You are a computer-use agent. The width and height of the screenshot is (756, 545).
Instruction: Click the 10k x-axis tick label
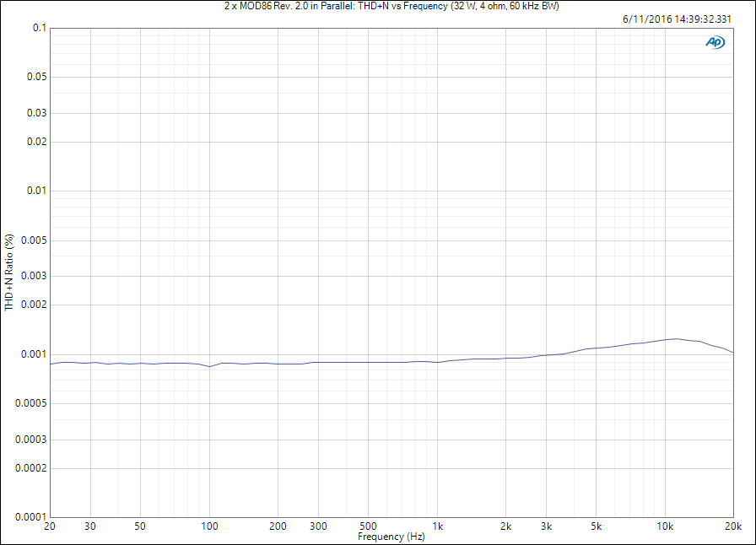pyautogui.click(x=665, y=526)
